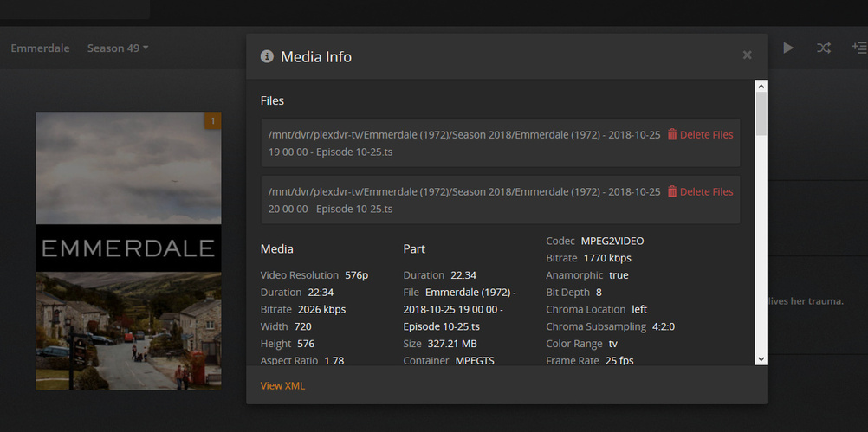868x432 pixels.
Task: Click the Height 576 value
Action: click(x=306, y=344)
